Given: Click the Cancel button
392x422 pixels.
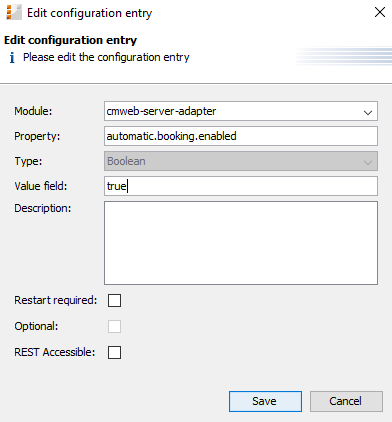Looking at the screenshot, I should 346,401.
